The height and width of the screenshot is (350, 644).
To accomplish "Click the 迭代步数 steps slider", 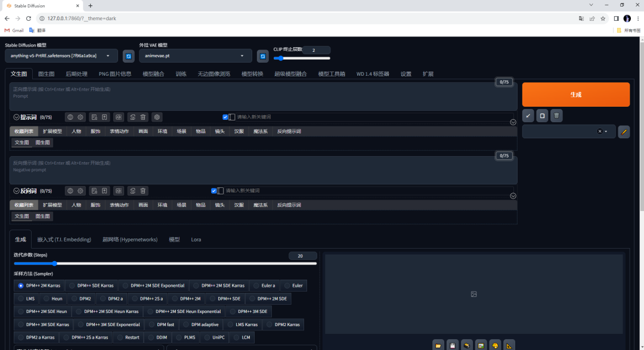I will (55, 263).
